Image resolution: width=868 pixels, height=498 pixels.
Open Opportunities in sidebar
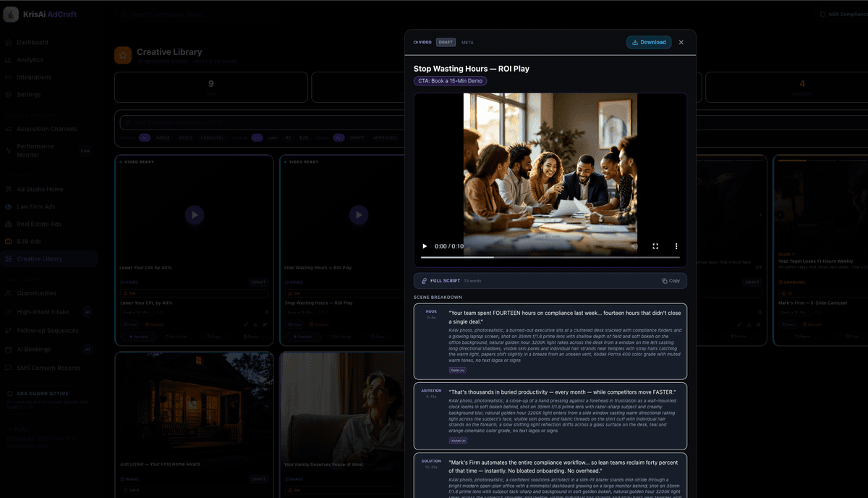[37, 293]
